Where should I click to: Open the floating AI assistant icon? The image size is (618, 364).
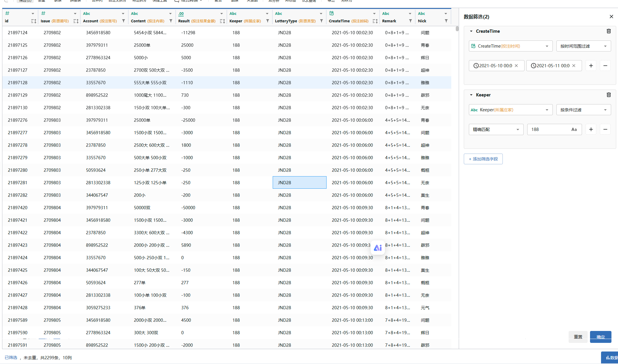[x=378, y=248]
